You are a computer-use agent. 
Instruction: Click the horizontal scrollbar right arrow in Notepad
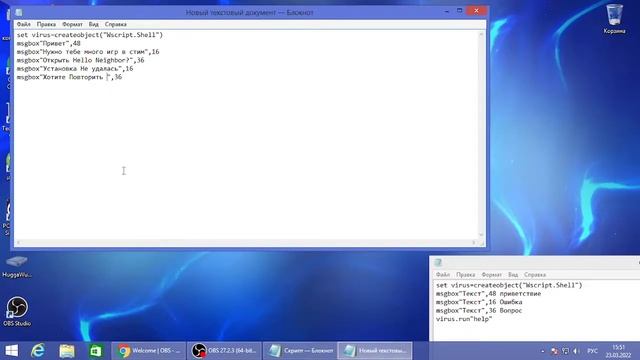coord(474,242)
